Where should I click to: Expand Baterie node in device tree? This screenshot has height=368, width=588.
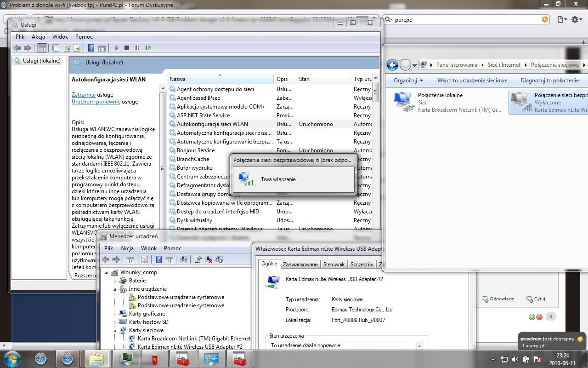pyautogui.click(x=115, y=281)
